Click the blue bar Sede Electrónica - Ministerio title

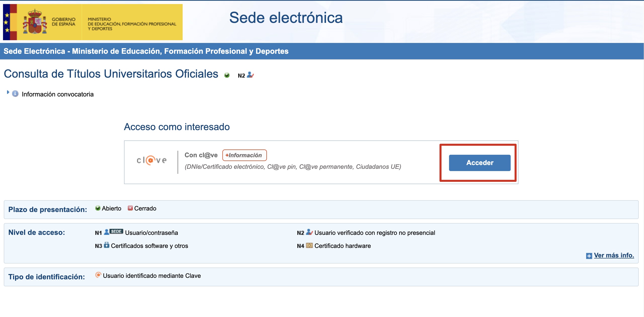pos(146,51)
